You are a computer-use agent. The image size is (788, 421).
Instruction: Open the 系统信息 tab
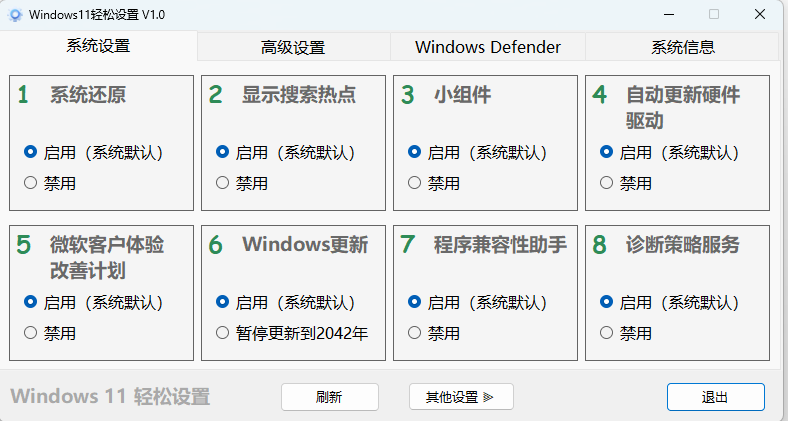pos(682,47)
